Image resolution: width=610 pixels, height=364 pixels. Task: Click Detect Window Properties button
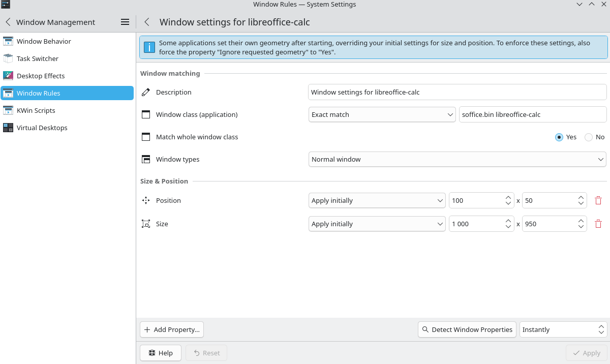(x=467, y=329)
